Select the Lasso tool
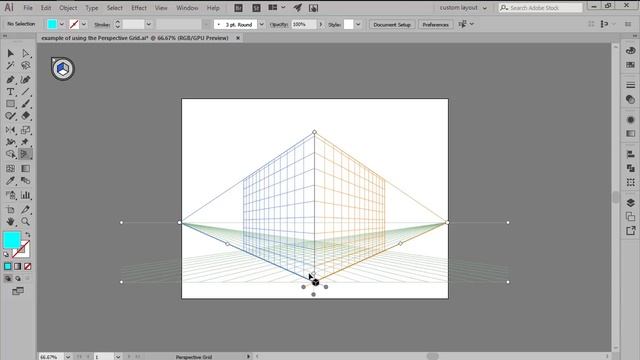This screenshot has height=360, width=640. (x=26, y=66)
